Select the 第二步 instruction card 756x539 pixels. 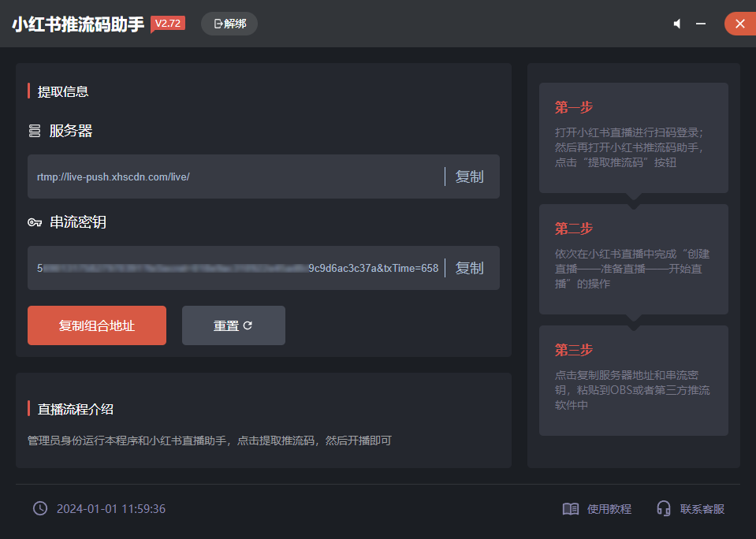pyautogui.click(x=633, y=258)
